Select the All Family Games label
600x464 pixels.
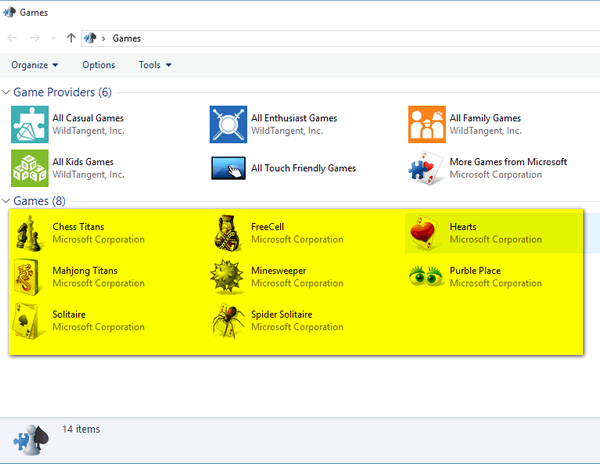485,118
